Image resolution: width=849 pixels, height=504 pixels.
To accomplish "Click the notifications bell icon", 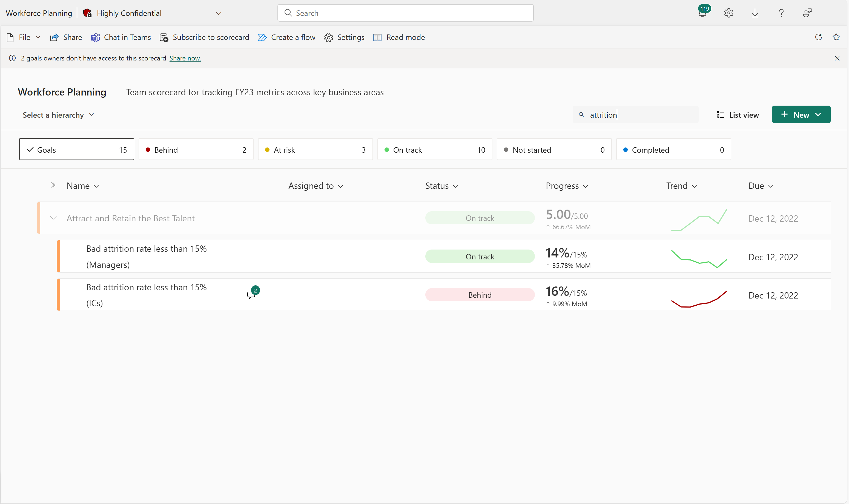I will pos(702,13).
